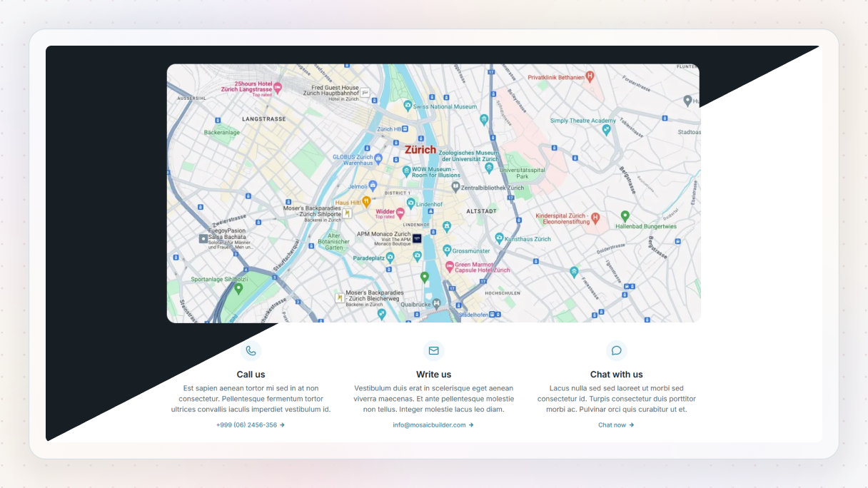Select the Kunsthaus Zürich map pin
The width and height of the screenshot is (868, 488).
point(500,238)
